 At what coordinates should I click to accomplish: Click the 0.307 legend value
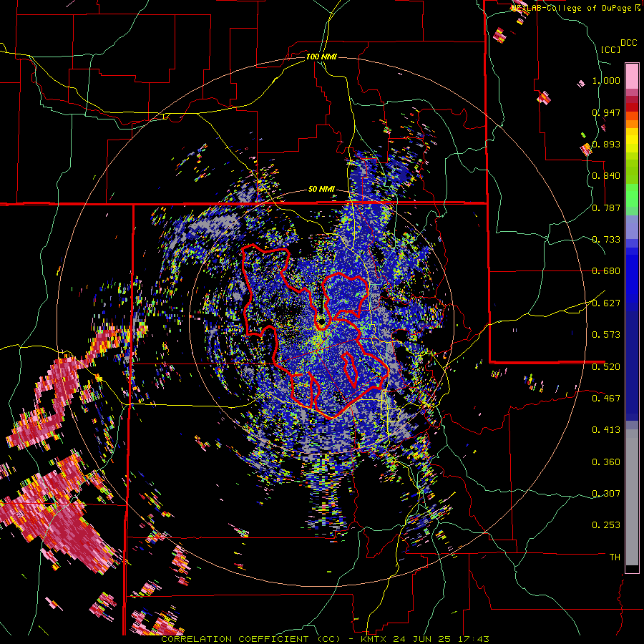tap(606, 494)
